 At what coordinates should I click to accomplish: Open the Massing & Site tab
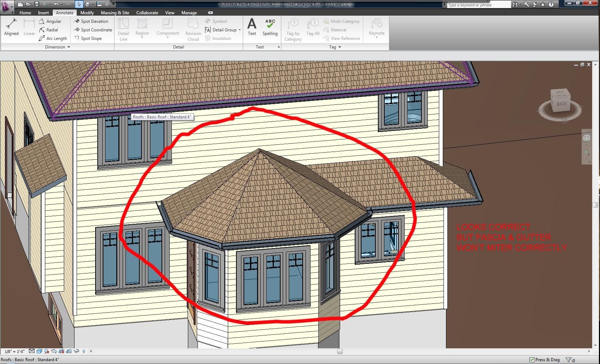pyautogui.click(x=115, y=12)
